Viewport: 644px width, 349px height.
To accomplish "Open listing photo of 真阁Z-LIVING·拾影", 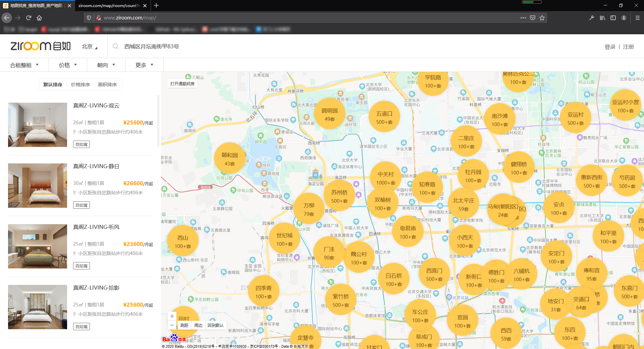I will click(x=38, y=307).
